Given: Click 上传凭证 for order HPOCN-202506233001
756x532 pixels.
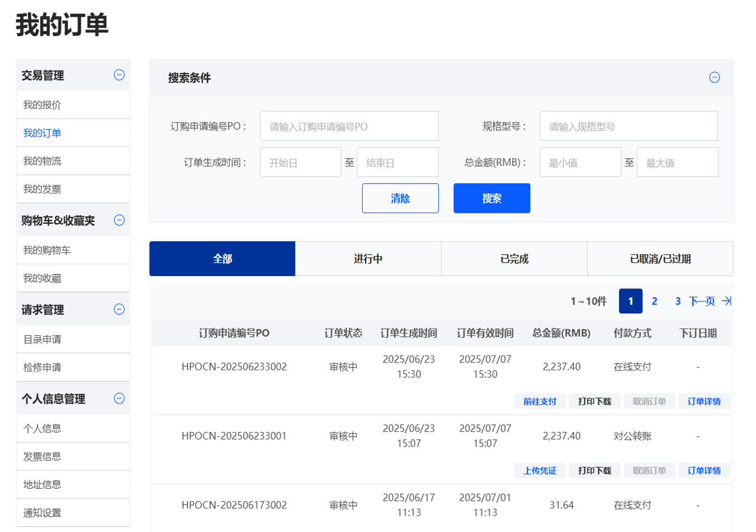Looking at the screenshot, I should click(539, 471).
